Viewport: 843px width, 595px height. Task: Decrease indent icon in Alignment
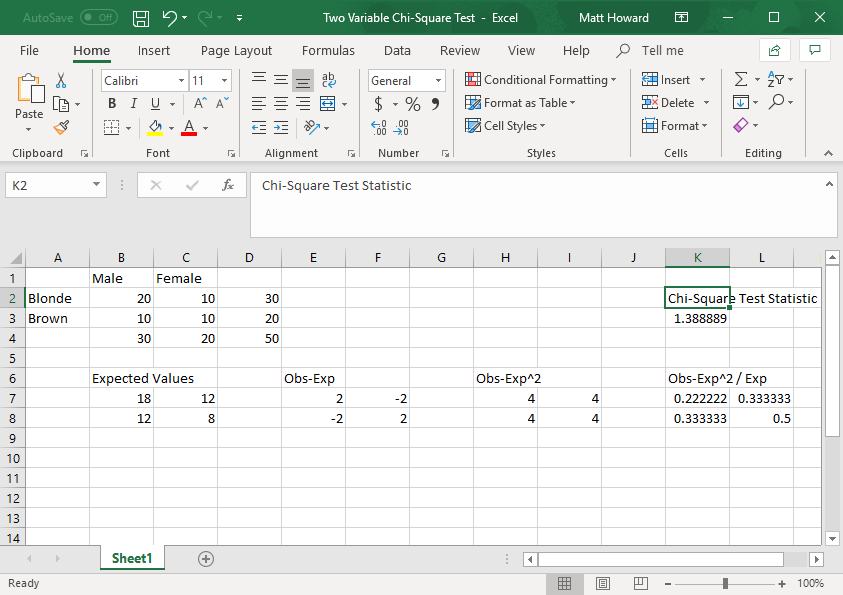259,127
